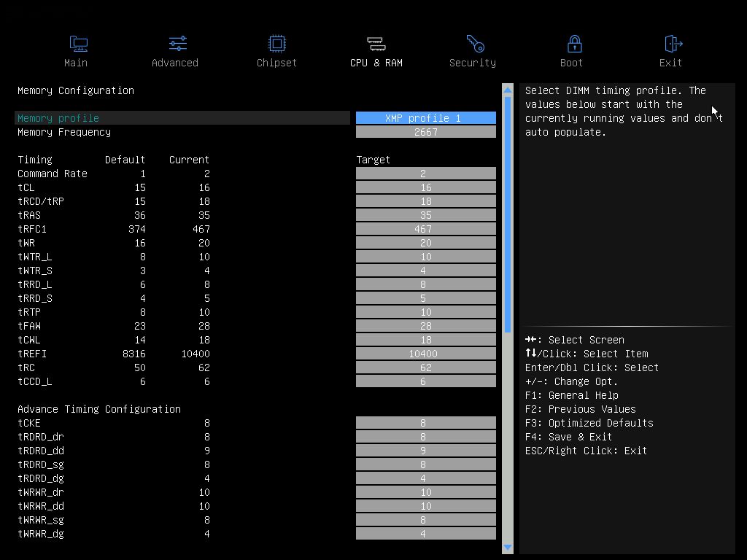747x560 pixels.
Task: Click the blue scrollbar thumb
Action: pos(508,214)
